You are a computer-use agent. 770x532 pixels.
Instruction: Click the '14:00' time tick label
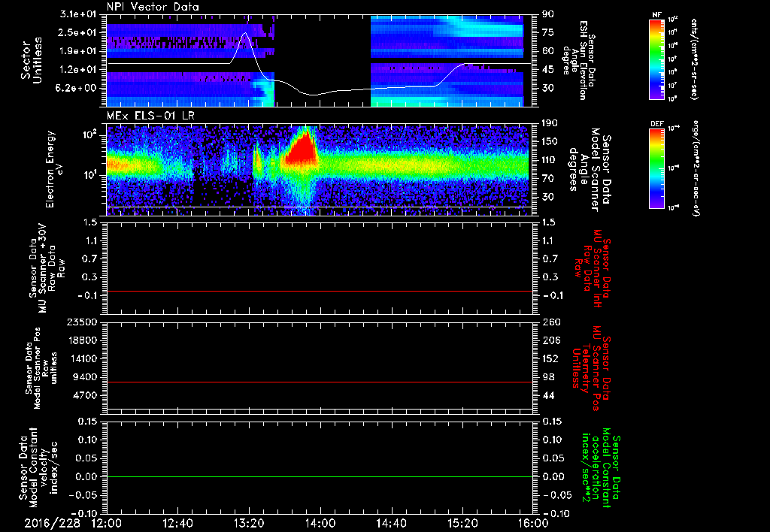[x=320, y=524]
